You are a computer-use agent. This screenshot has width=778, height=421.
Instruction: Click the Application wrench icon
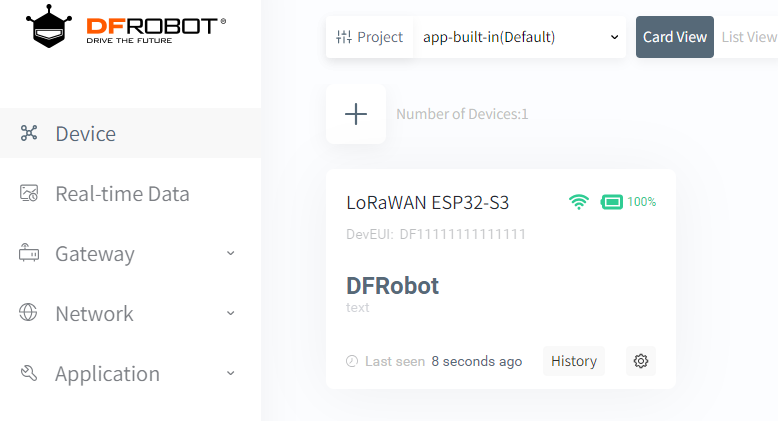click(x=29, y=373)
